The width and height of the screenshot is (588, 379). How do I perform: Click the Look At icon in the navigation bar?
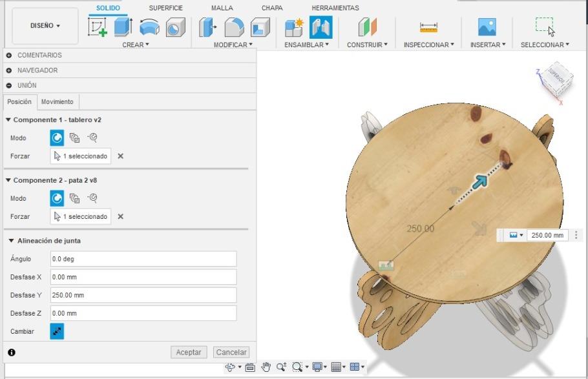pyautogui.click(x=250, y=367)
